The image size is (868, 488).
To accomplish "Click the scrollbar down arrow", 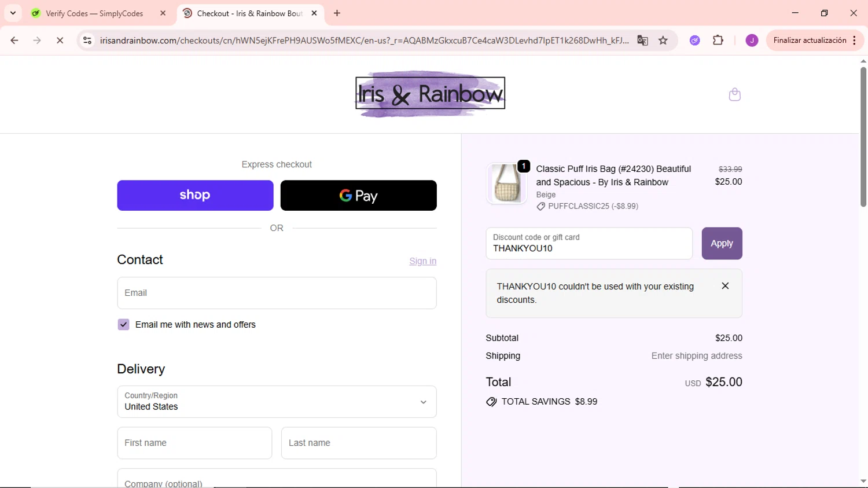I will pos(863,482).
